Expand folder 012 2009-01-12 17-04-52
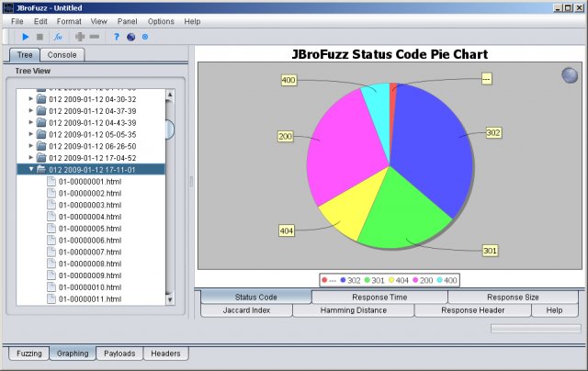 31,157
